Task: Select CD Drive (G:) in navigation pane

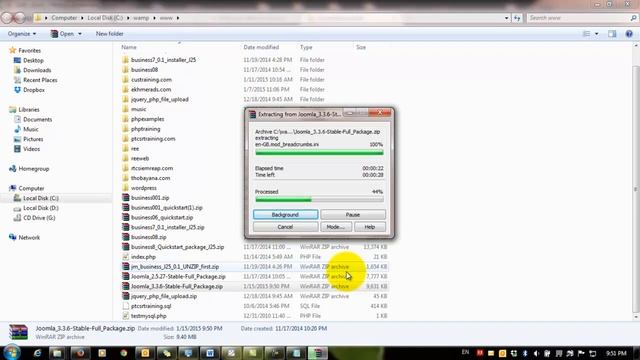Action: 39,218
